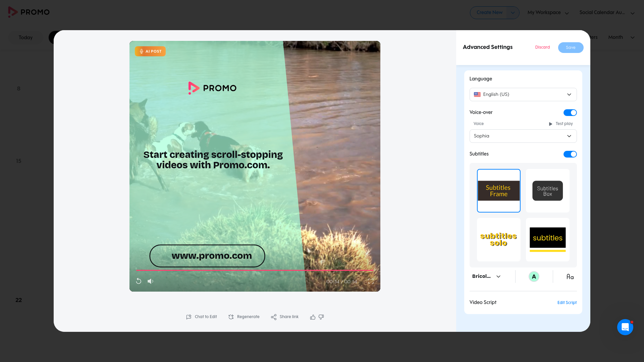Select the Subtitles Box style
The height and width of the screenshot is (362, 644).
click(548, 191)
